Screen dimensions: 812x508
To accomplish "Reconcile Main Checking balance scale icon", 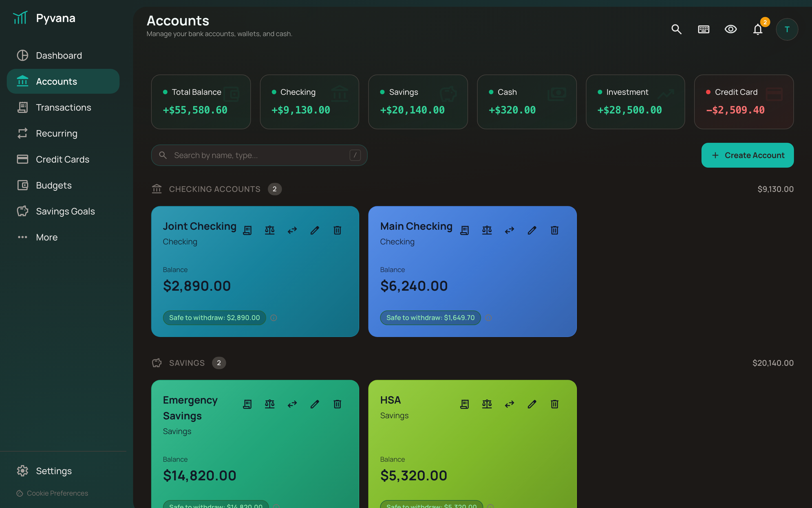I will [x=487, y=230].
